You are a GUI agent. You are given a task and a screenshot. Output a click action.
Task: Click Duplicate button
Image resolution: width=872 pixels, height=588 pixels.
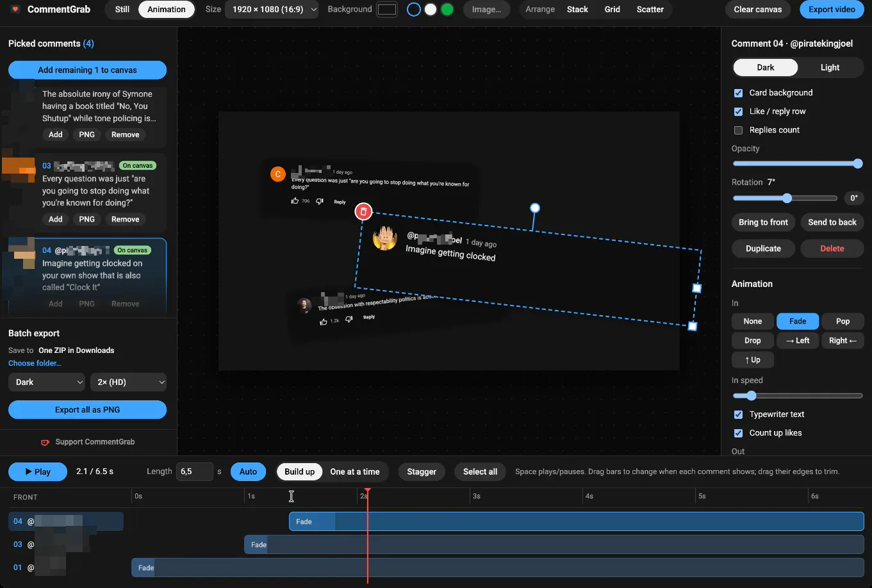click(x=763, y=249)
